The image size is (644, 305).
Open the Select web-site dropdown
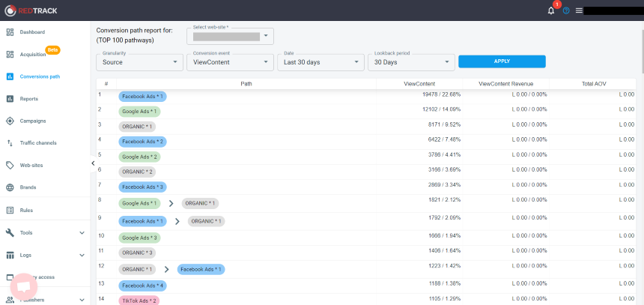(230, 36)
